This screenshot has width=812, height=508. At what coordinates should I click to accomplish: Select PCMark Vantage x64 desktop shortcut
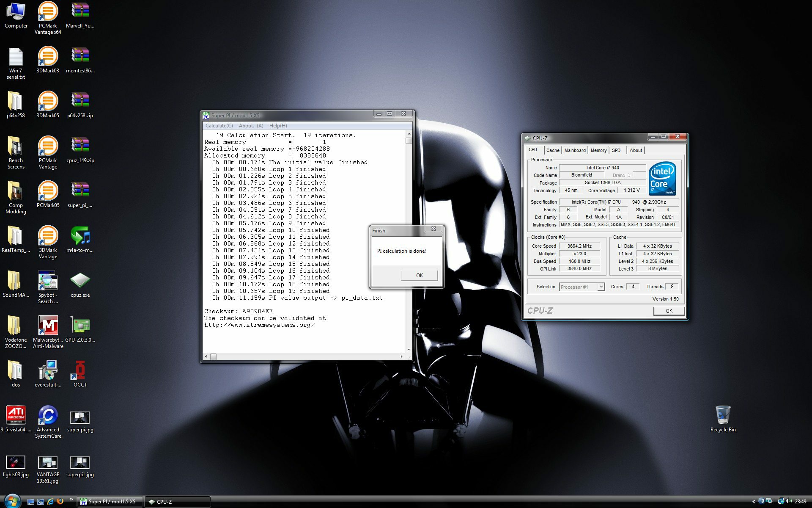click(48, 18)
